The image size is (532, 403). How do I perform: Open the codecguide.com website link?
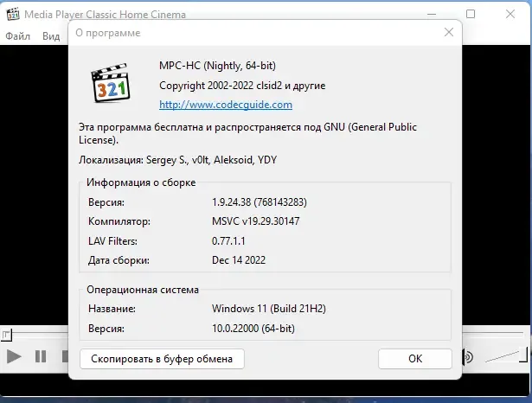(x=226, y=105)
